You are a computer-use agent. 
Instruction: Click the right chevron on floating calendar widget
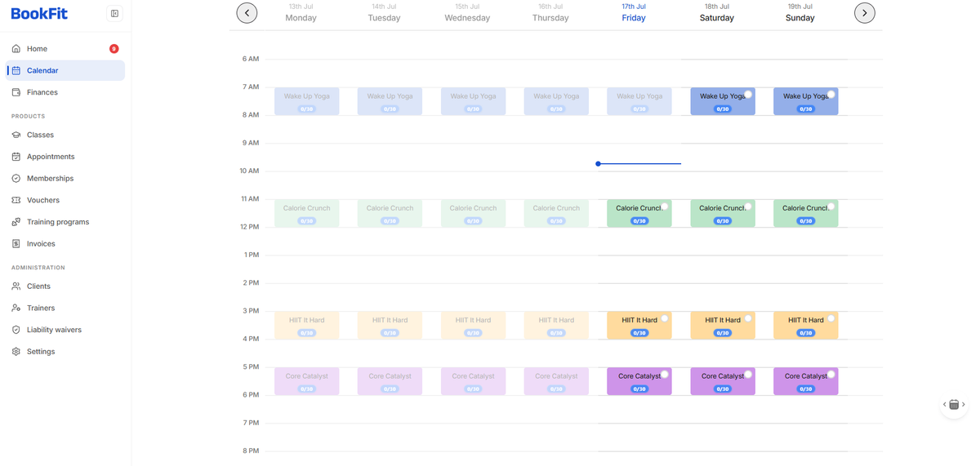(x=964, y=405)
